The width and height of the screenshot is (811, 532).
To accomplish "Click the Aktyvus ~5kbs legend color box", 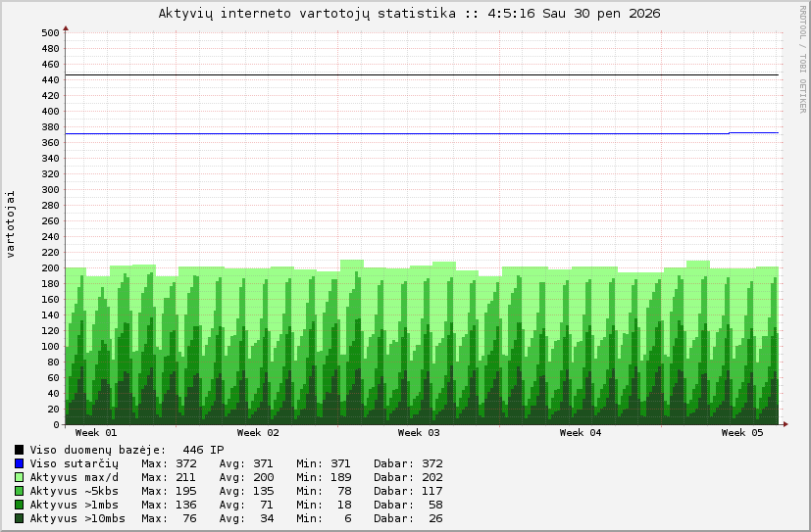I will (x=19, y=491).
